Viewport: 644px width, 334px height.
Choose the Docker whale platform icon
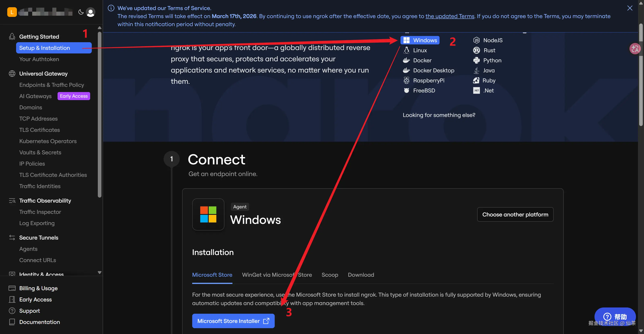point(407,60)
